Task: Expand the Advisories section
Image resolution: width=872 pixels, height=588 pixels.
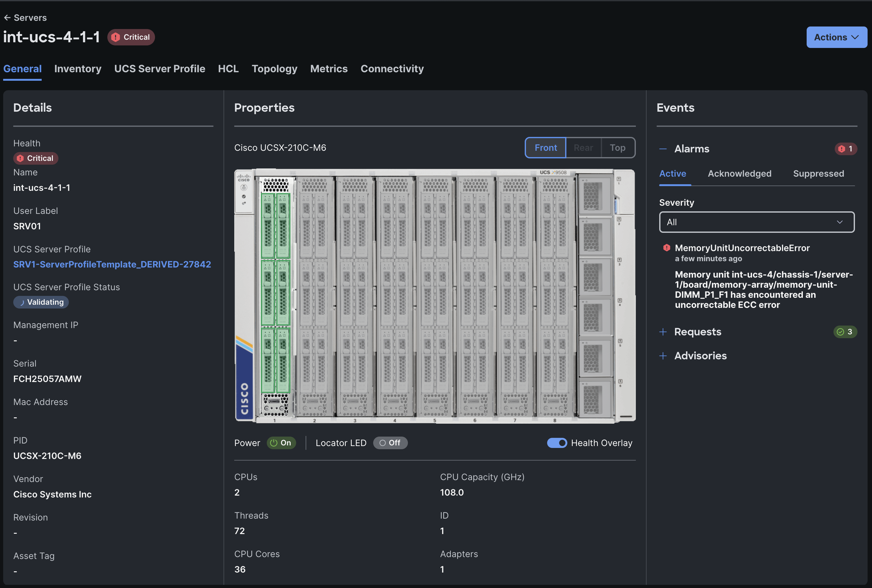Action: (663, 356)
